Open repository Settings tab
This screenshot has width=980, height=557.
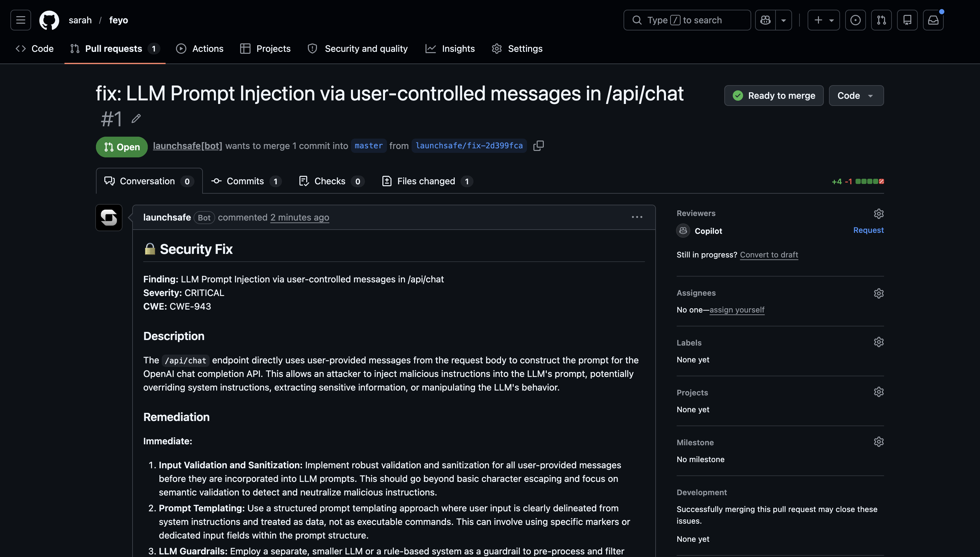click(517, 49)
